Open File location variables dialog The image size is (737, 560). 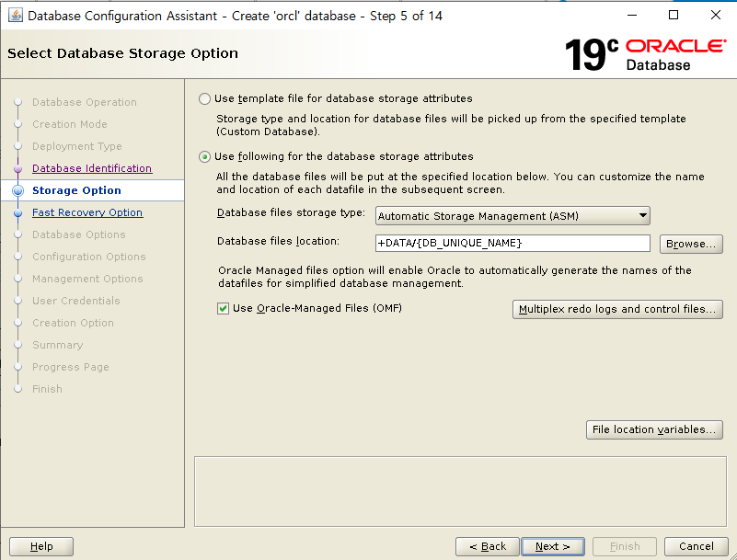[654, 429]
